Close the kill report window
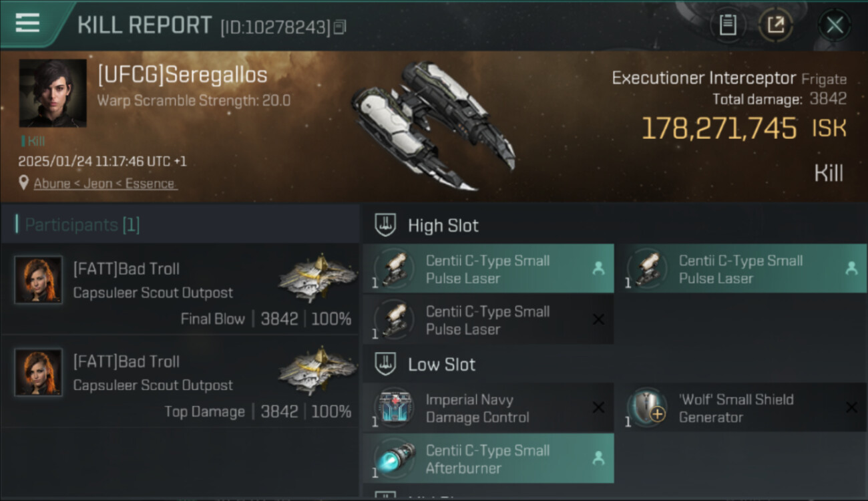The image size is (868, 501). pos(834,25)
